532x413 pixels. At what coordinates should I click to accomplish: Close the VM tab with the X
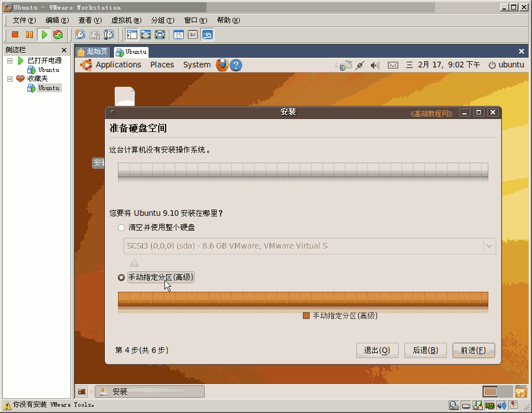521,52
